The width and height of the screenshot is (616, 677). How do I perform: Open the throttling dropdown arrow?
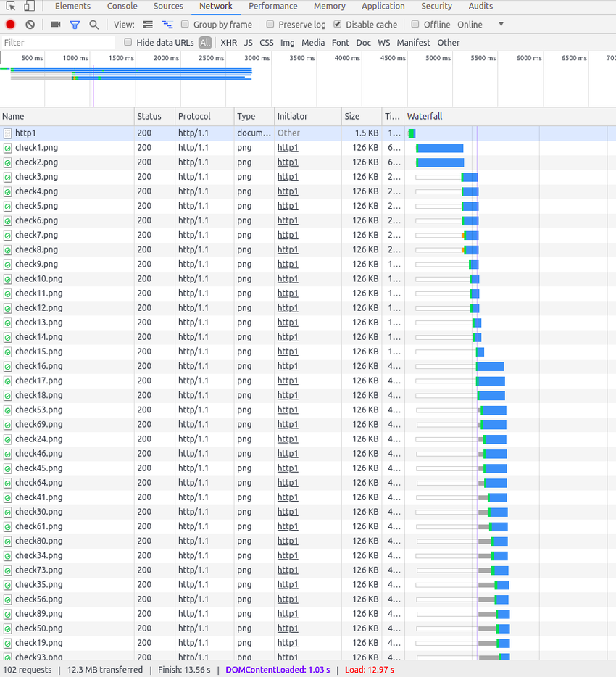(501, 25)
